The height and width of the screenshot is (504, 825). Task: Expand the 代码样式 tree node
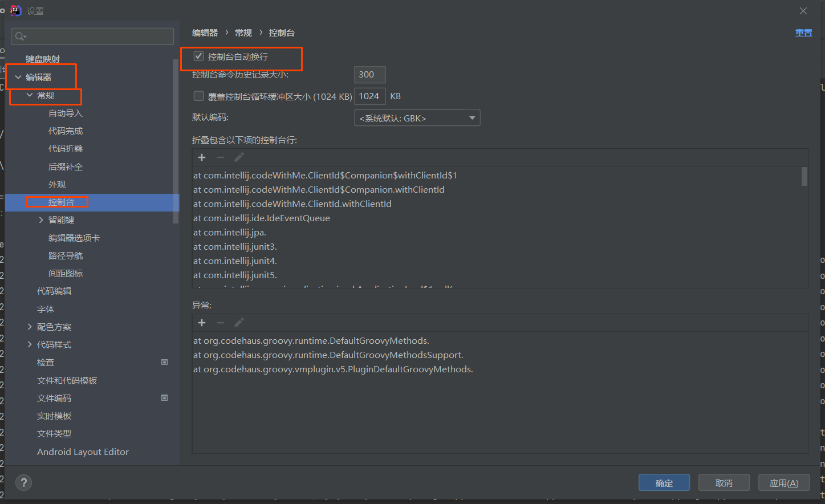point(30,344)
